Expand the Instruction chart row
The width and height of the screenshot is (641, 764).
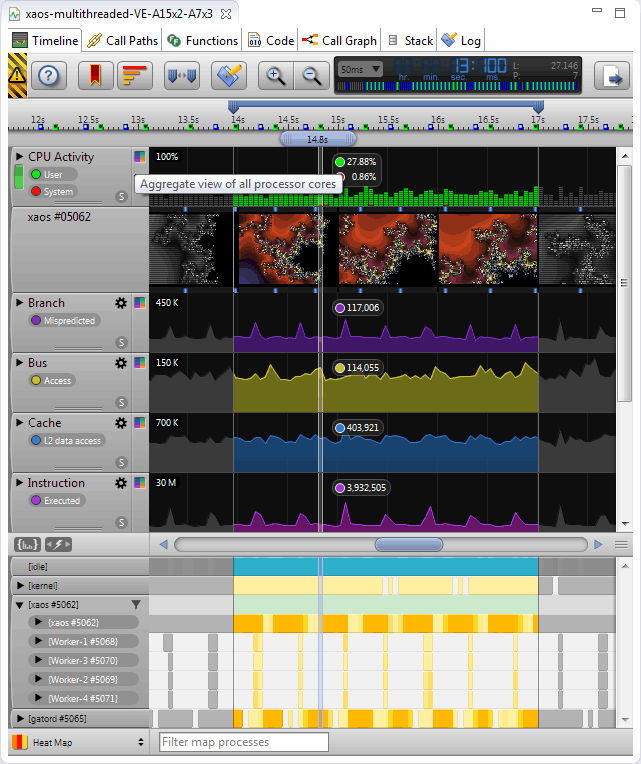tap(19, 483)
